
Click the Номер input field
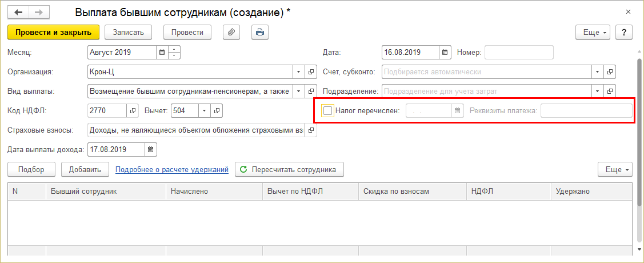point(519,53)
